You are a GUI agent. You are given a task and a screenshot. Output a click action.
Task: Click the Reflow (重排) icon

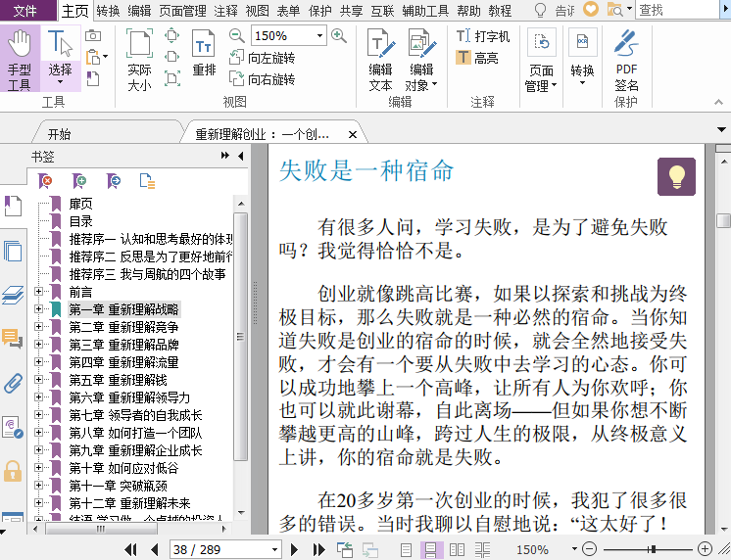[x=204, y=53]
